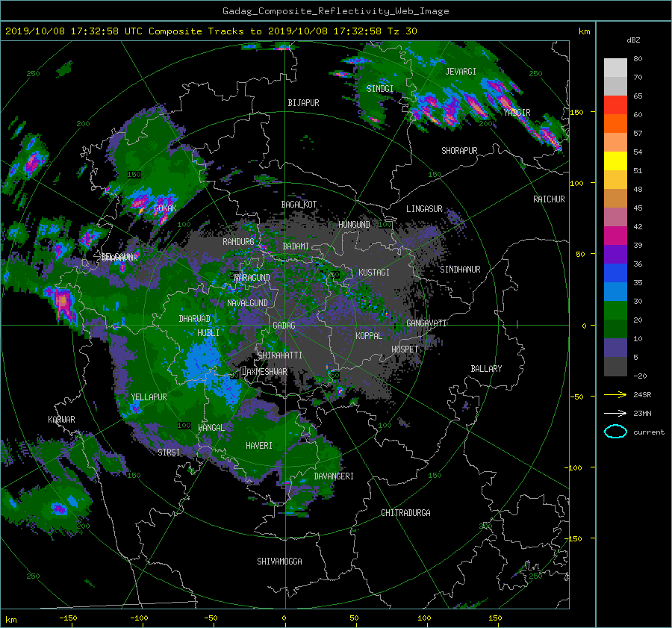Click the SHIVAMOGGA city label
This screenshot has width=672, height=628.
(x=279, y=562)
